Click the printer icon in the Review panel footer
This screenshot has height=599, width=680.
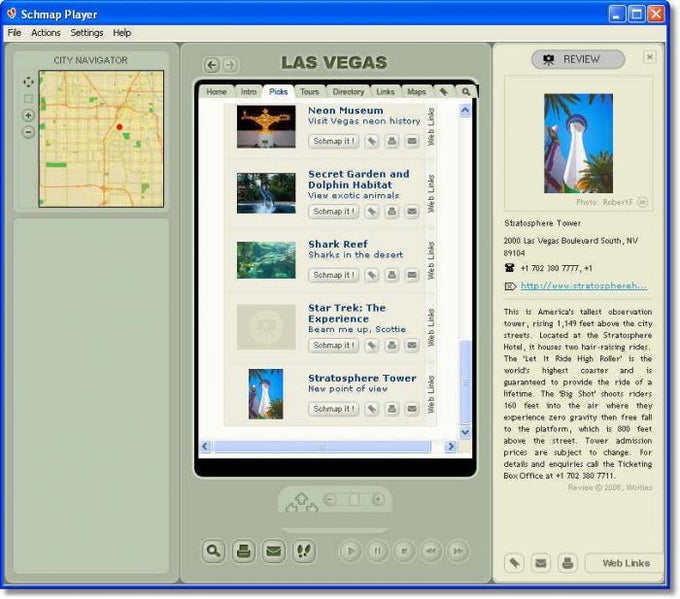click(x=568, y=563)
